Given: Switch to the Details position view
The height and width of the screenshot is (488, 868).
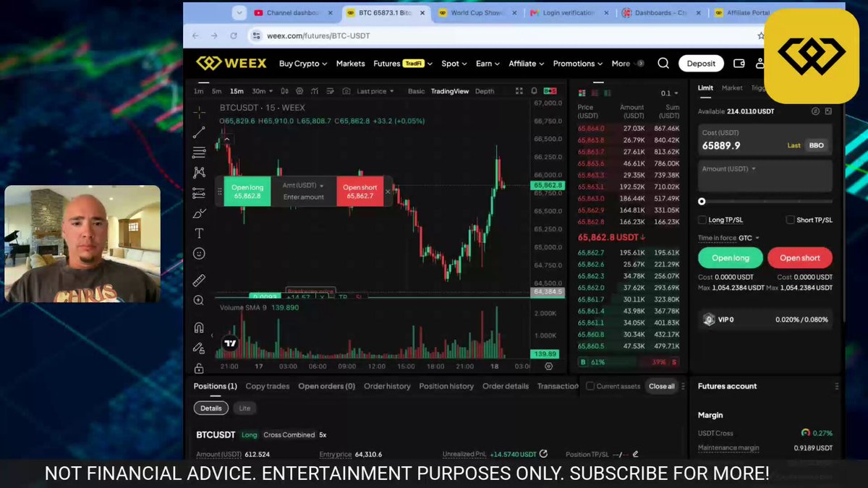Looking at the screenshot, I should click(x=211, y=408).
